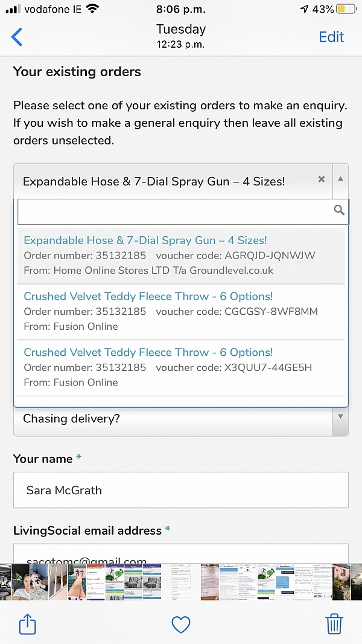The image size is (362, 644).
Task: Tap the heart favorite icon
Action: click(x=181, y=624)
